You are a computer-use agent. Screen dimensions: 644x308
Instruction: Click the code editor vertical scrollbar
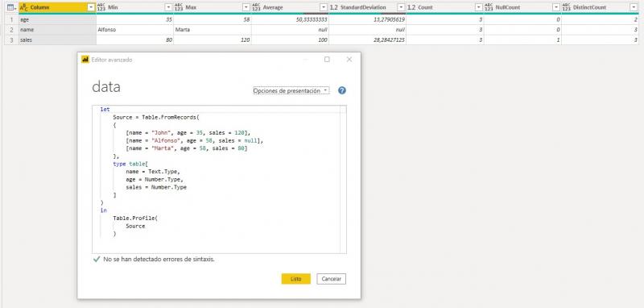[344, 179]
